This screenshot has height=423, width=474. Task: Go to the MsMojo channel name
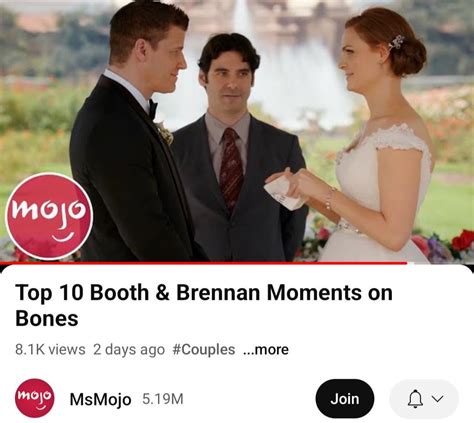[x=100, y=399]
